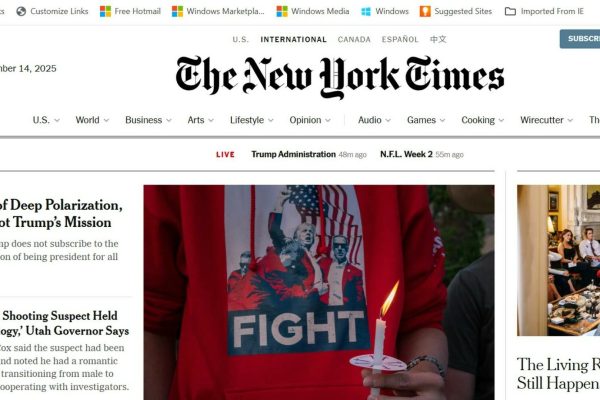
Task: Open the Trump Administration live update
Action: pos(293,154)
